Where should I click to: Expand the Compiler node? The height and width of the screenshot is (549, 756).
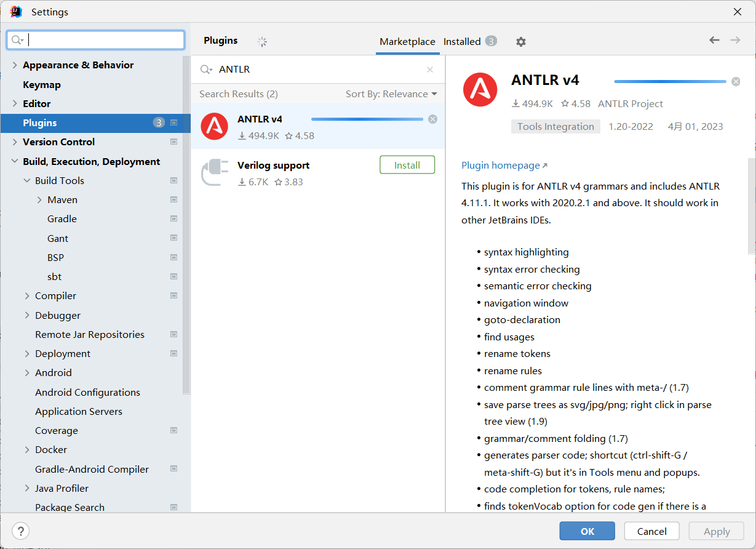tap(27, 296)
